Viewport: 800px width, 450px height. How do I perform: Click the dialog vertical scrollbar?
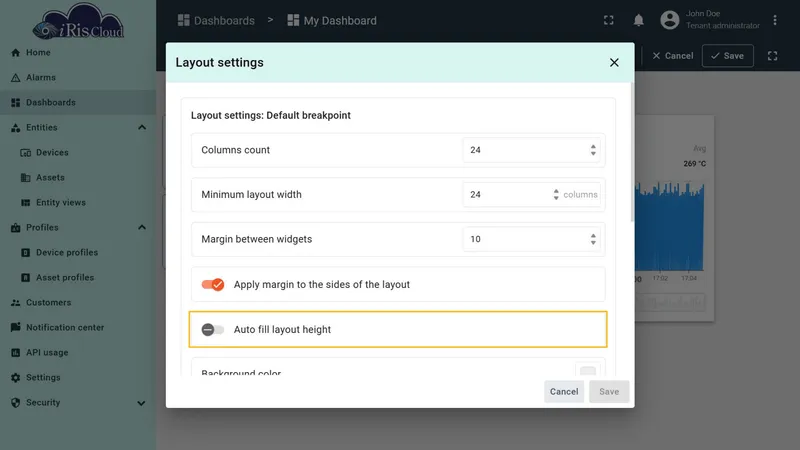pos(632,152)
